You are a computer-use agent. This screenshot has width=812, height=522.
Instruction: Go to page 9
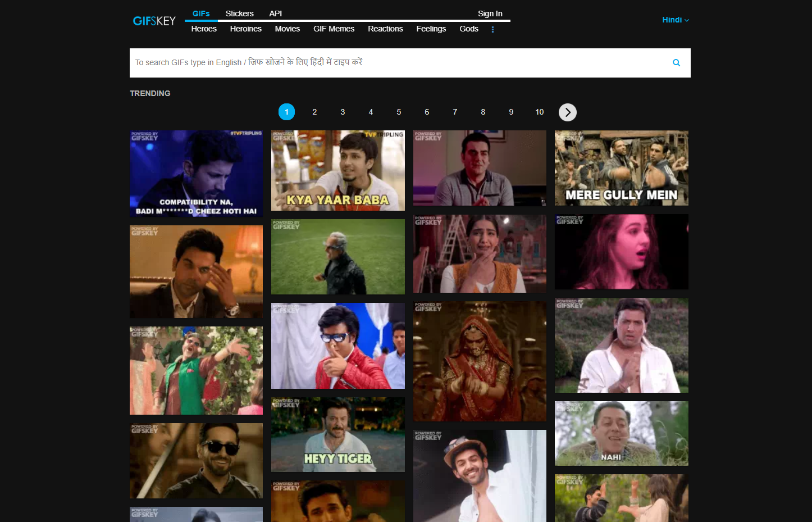pos(511,112)
